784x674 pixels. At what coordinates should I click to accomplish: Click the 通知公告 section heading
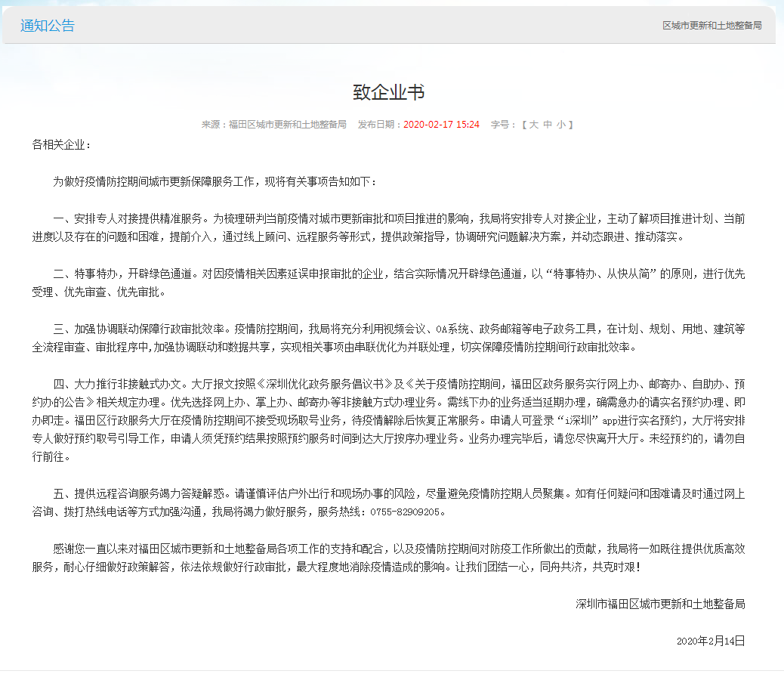point(48,26)
